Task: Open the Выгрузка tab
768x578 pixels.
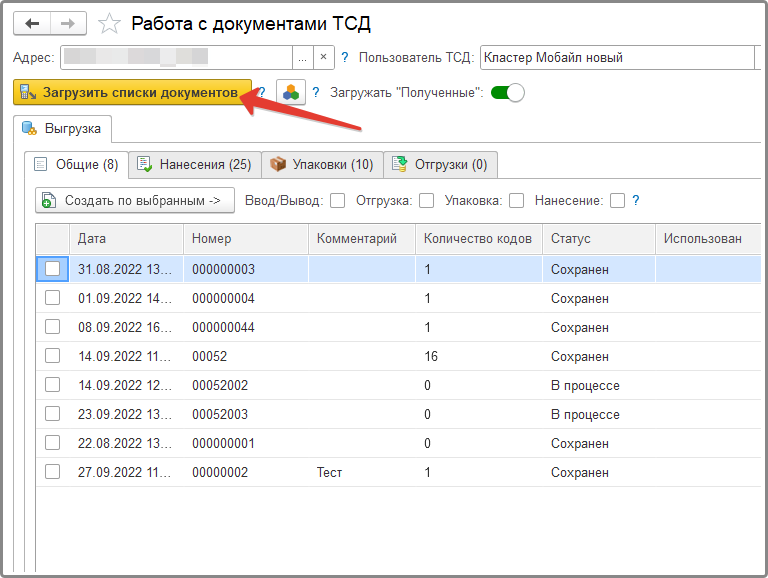Action: 62,129
